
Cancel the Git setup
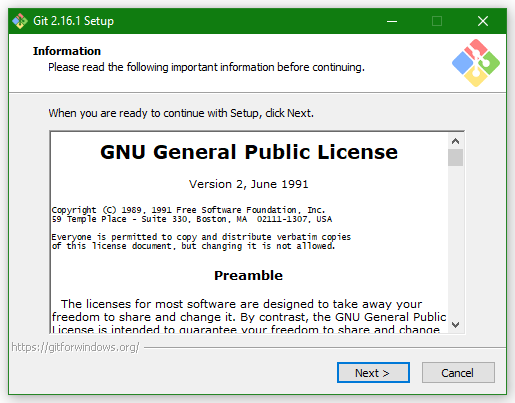click(458, 373)
